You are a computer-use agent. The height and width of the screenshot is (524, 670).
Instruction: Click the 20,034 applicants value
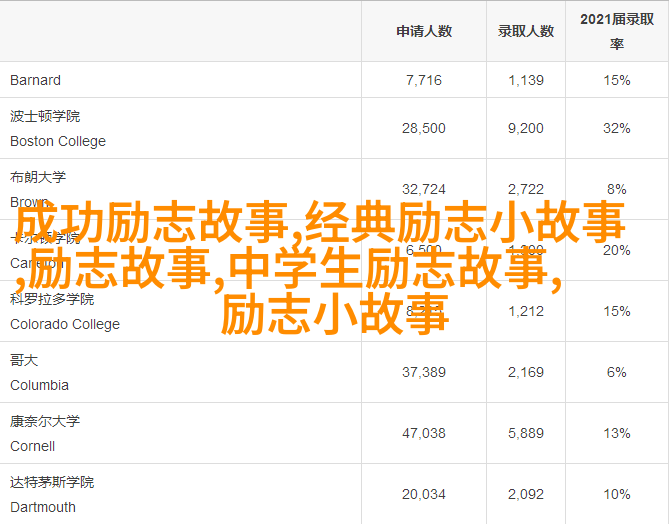coord(424,495)
